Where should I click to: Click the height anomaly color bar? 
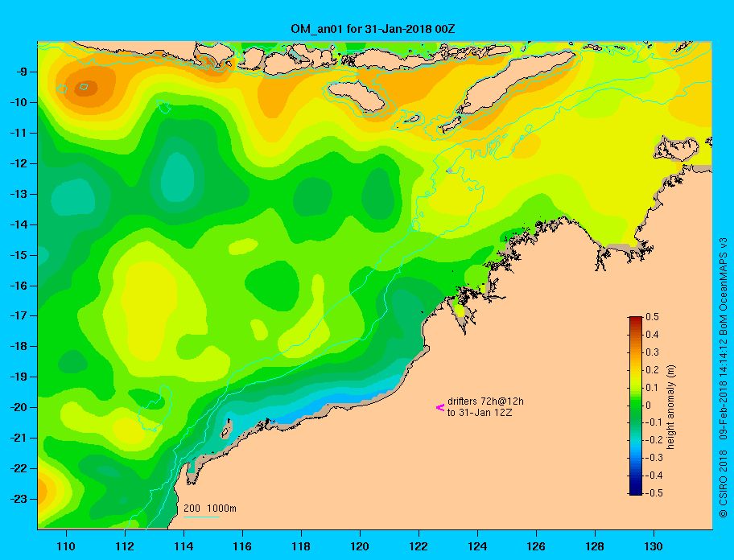click(636, 406)
